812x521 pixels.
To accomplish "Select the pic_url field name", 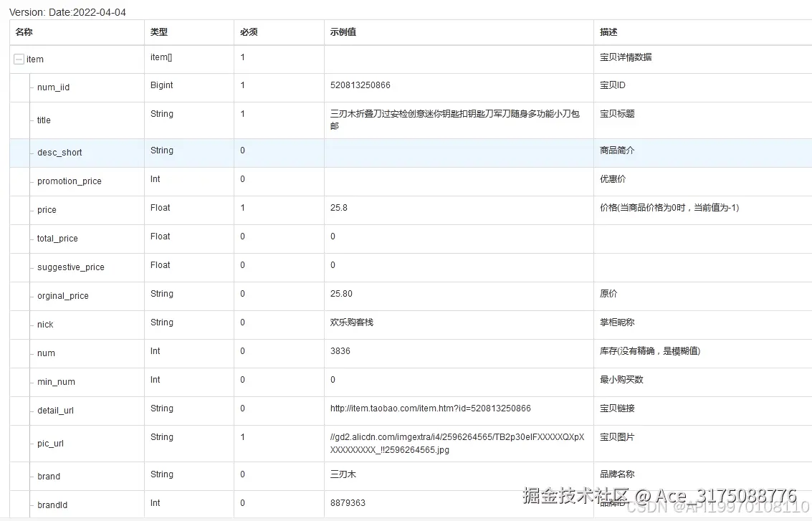I will tap(50, 444).
